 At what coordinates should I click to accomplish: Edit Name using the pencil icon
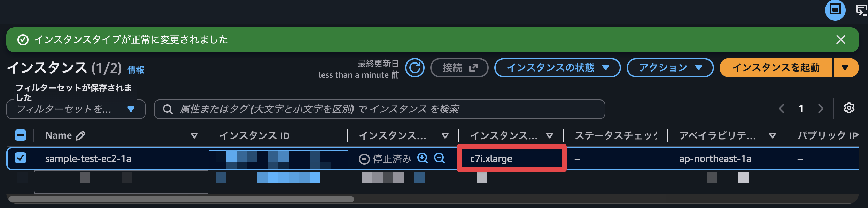(x=80, y=135)
